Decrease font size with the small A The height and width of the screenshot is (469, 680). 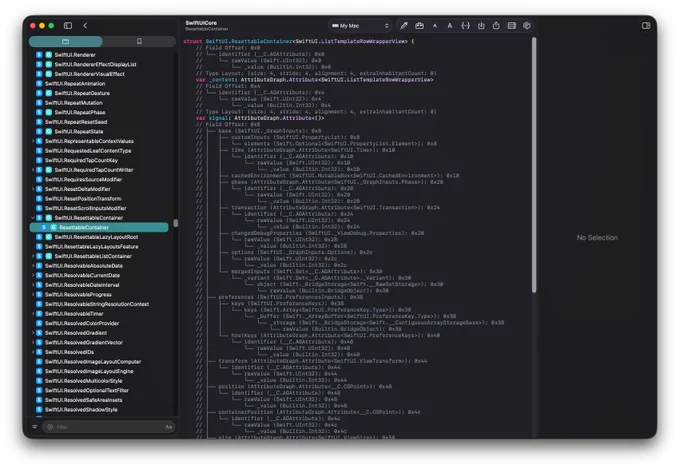click(435, 26)
